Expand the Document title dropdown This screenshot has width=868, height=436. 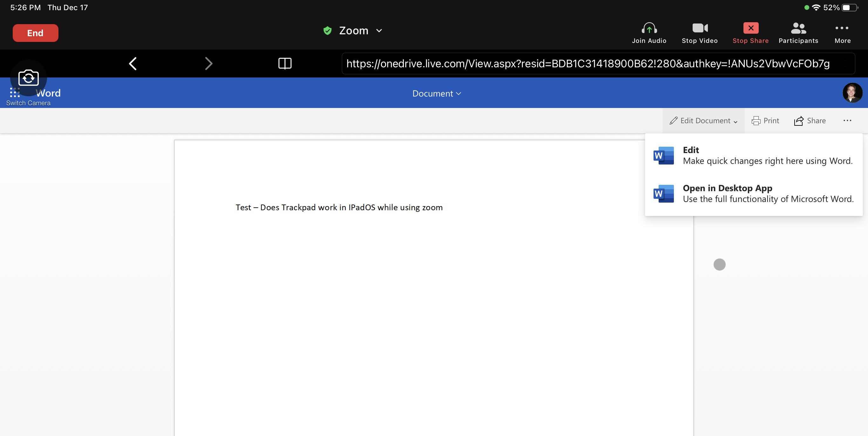coord(436,94)
